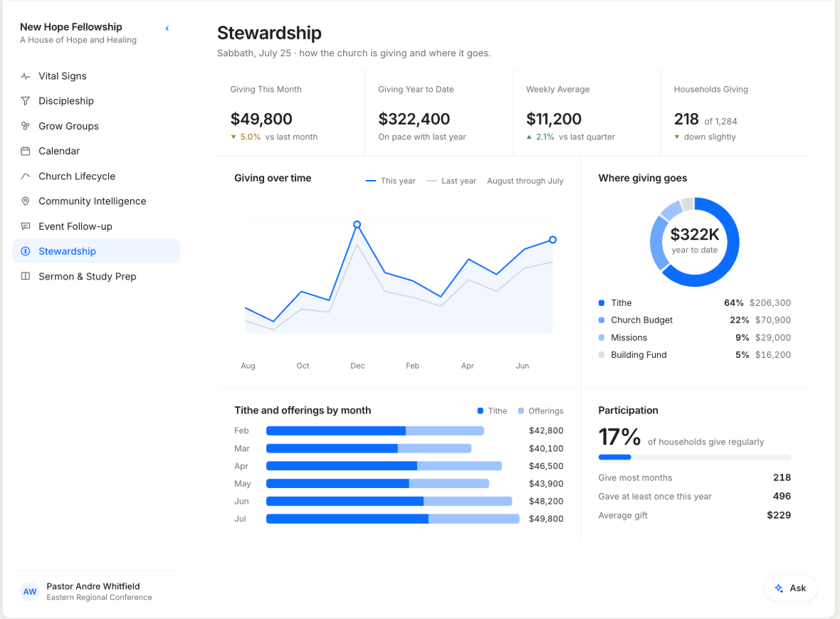This screenshot has width=840, height=619.
Task: Go to Grow Groups
Action: tap(96, 126)
